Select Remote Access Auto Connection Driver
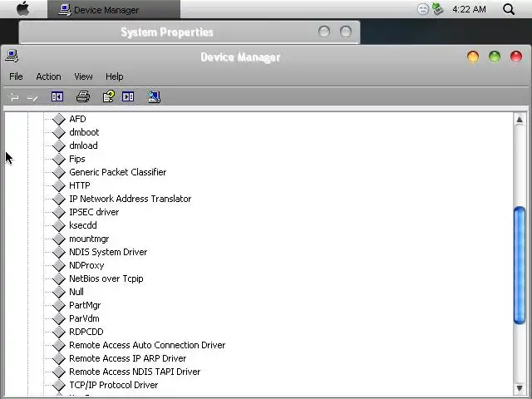532x399 pixels. point(147,345)
